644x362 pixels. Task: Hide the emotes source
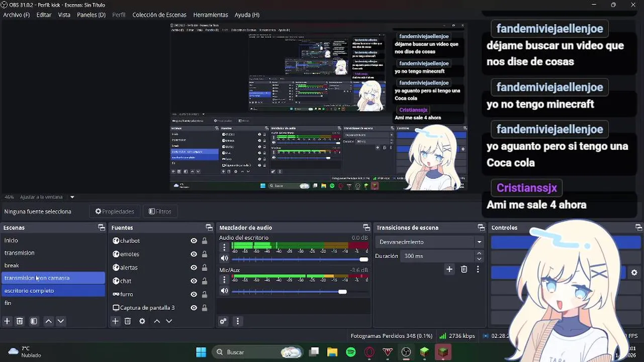click(x=194, y=254)
